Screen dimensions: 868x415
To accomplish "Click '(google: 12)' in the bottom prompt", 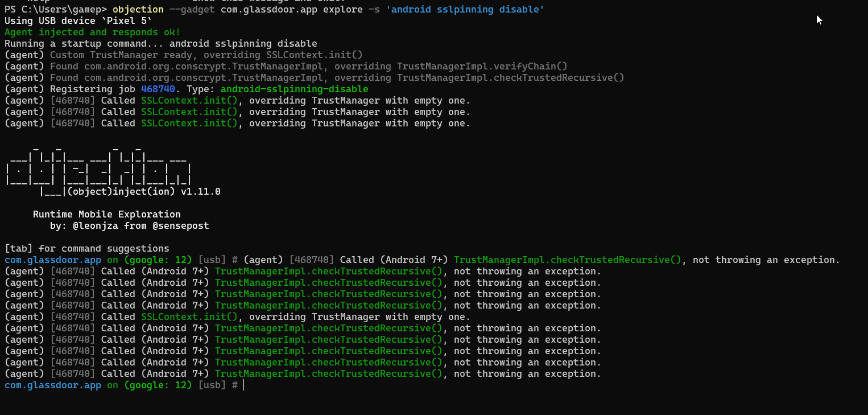I will point(158,385).
